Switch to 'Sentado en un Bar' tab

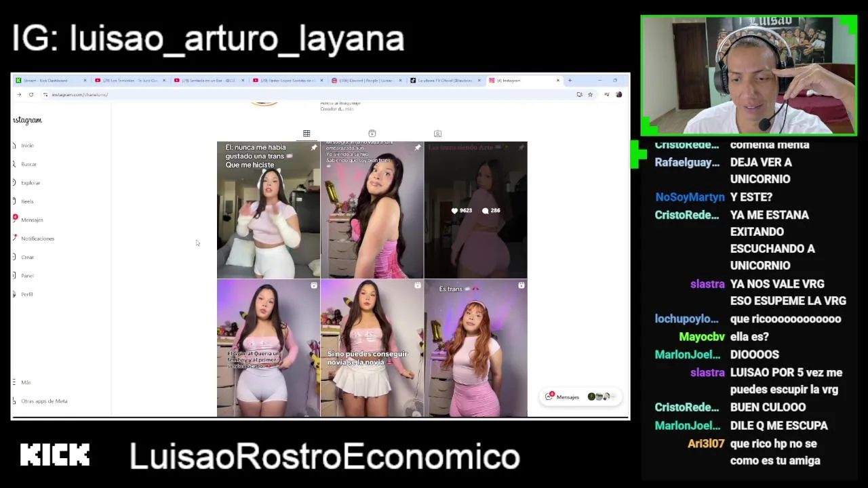point(208,81)
